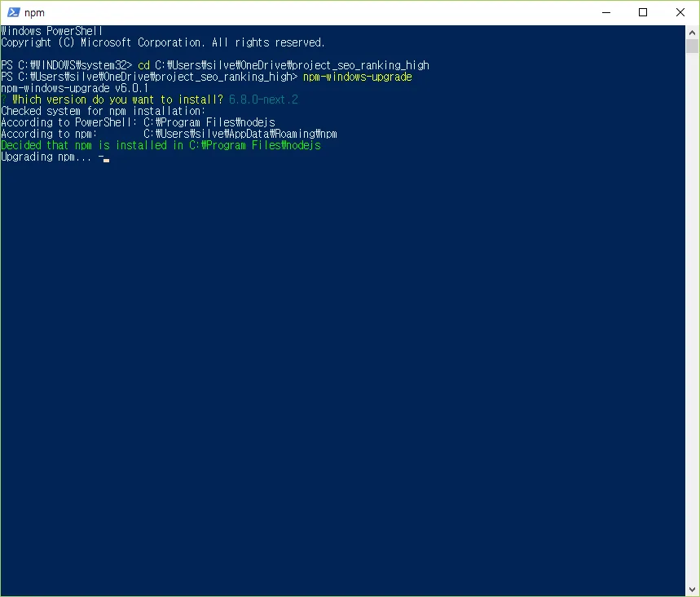The image size is (700, 597).
Task: Click the Microsoft Corporation copyright line
Action: [163, 42]
